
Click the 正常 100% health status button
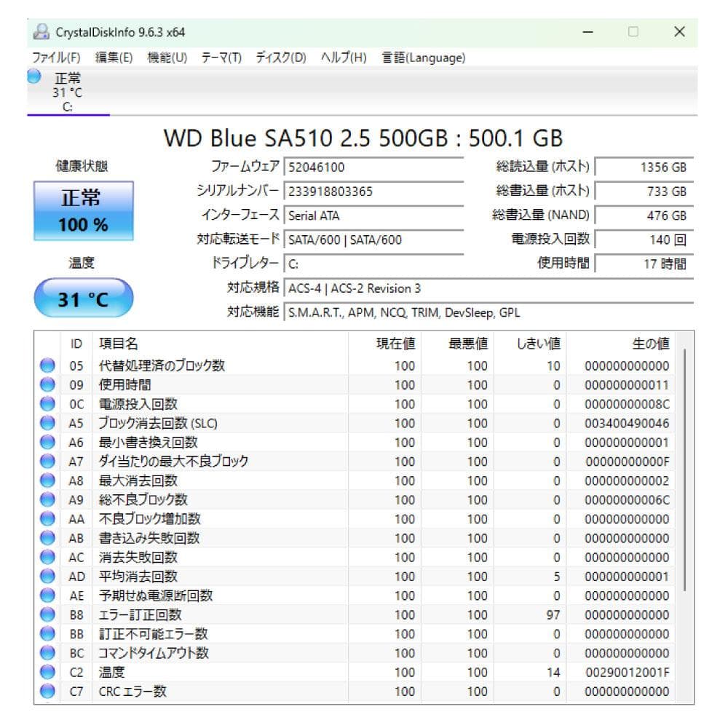[82, 211]
